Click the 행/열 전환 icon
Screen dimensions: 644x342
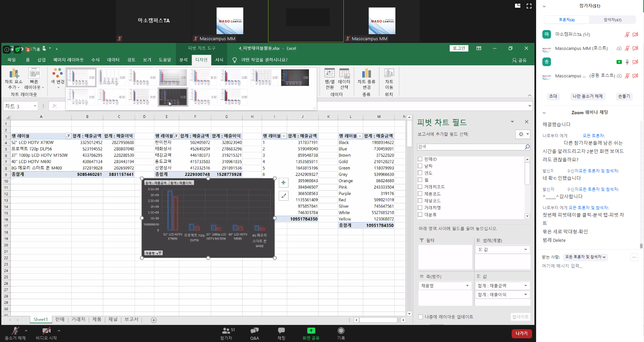[x=330, y=74]
